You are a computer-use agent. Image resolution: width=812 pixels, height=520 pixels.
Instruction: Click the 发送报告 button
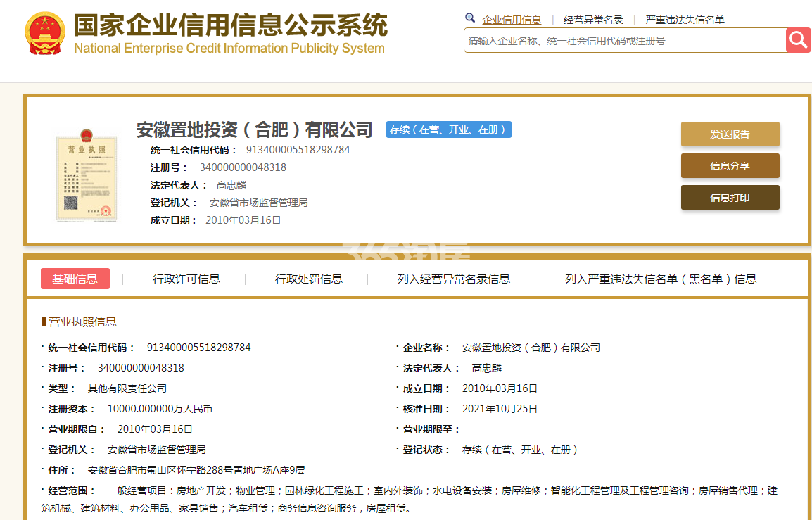pyautogui.click(x=730, y=134)
